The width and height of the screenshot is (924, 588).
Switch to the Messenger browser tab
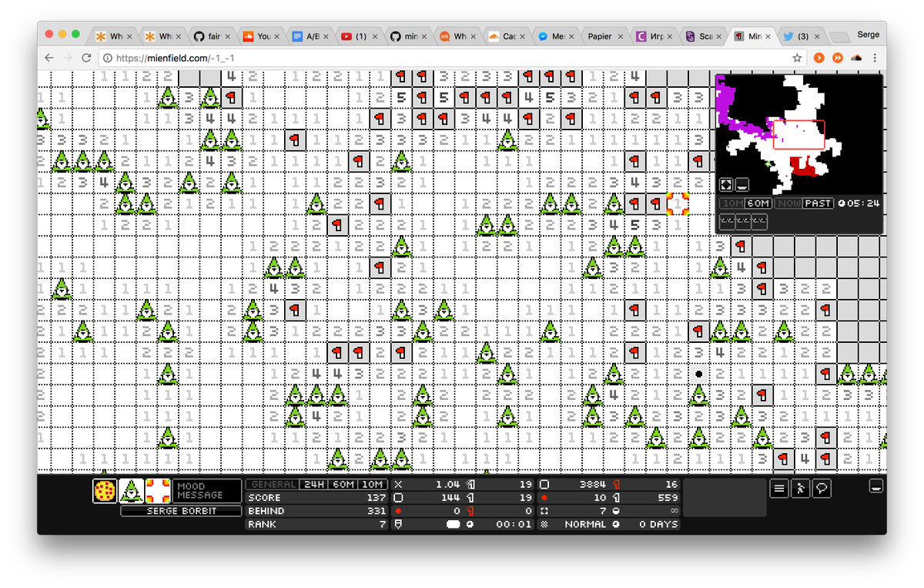tap(557, 36)
